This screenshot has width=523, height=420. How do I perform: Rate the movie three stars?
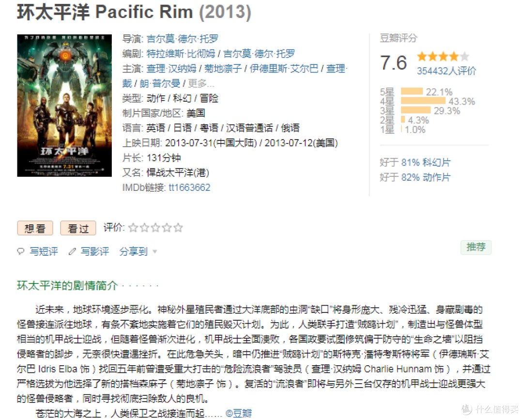pos(156,228)
